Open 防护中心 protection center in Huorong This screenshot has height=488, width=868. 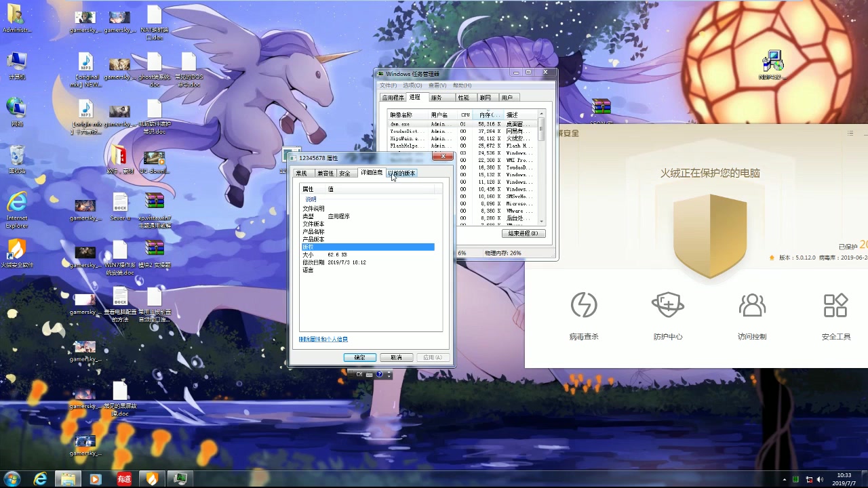click(668, 315)
